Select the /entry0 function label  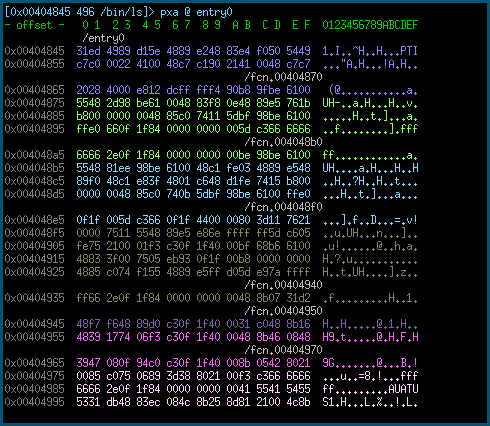click(x=103, y=38)
